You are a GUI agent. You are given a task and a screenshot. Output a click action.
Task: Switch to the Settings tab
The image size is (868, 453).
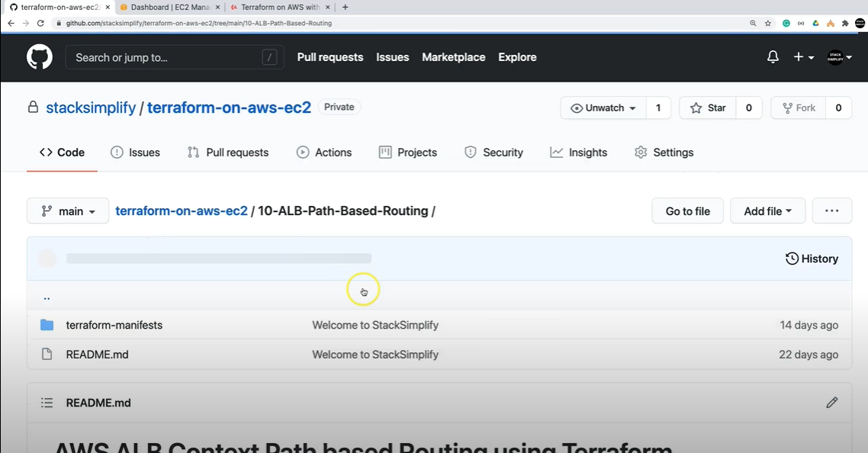point(664,153)
